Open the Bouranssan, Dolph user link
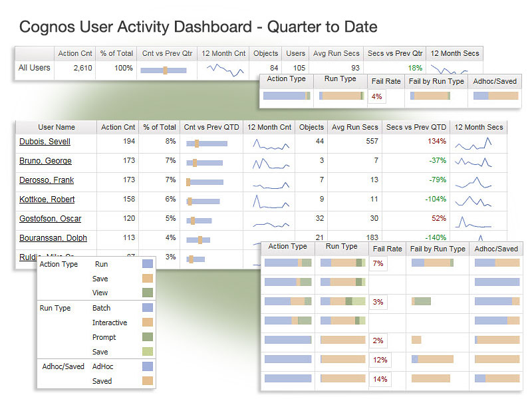 click(x=53, y=238)
